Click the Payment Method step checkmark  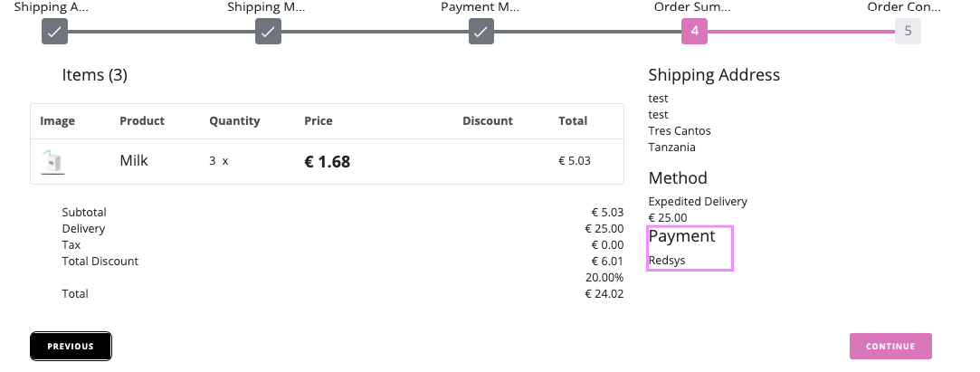(x=481, y=32)
